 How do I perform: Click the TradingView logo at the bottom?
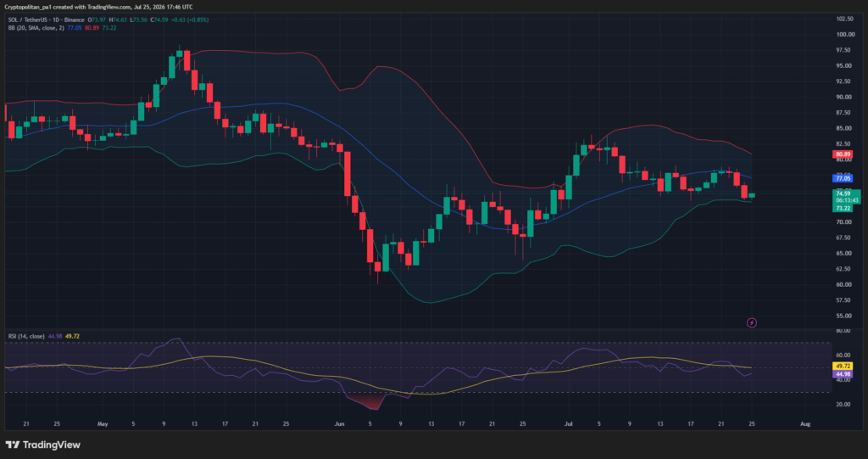(42, 445)
